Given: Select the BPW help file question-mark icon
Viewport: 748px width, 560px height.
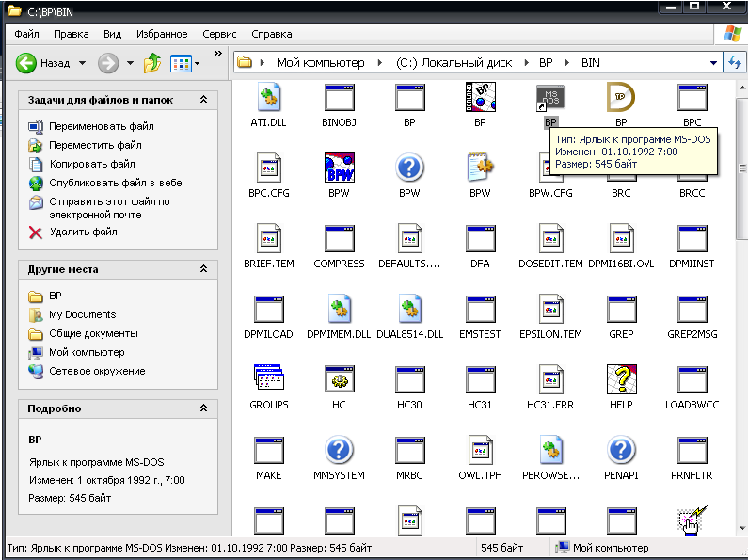Looking at the screenshot, I should pyautogui.click(x=410, y=168).
